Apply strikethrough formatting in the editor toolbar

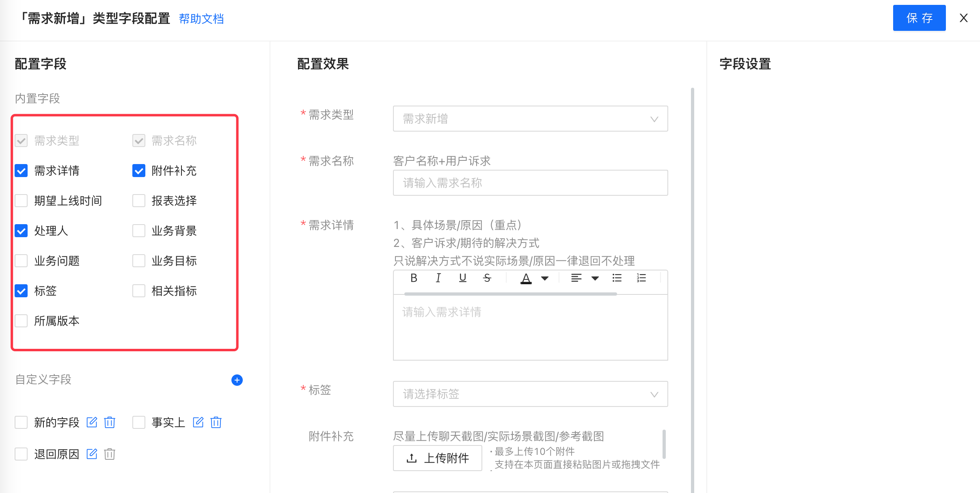[487, 278]
